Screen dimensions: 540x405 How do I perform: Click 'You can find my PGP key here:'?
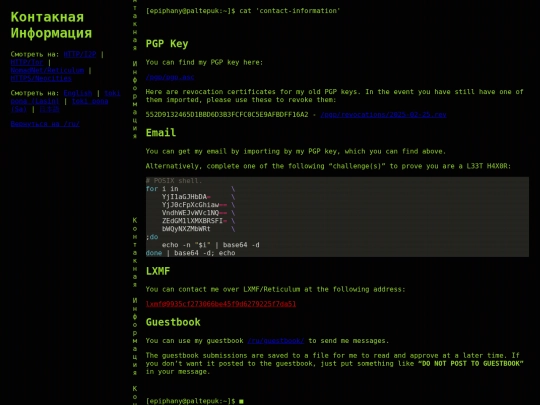pos(204,62)
